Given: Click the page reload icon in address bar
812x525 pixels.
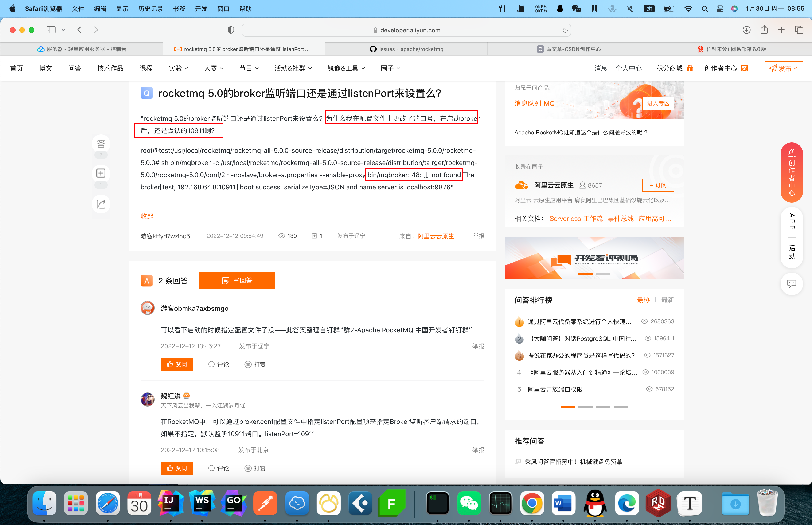Looking at the screenshot, I should (x=565, y=30).
